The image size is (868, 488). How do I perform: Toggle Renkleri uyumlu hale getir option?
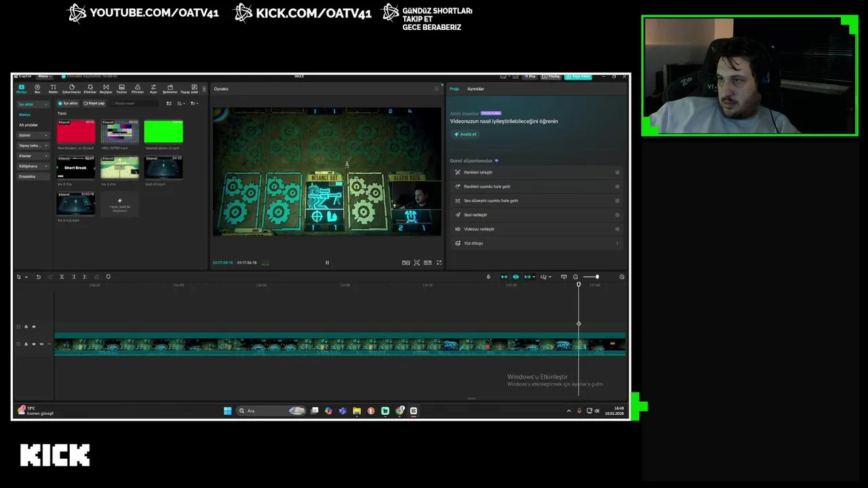617,186
